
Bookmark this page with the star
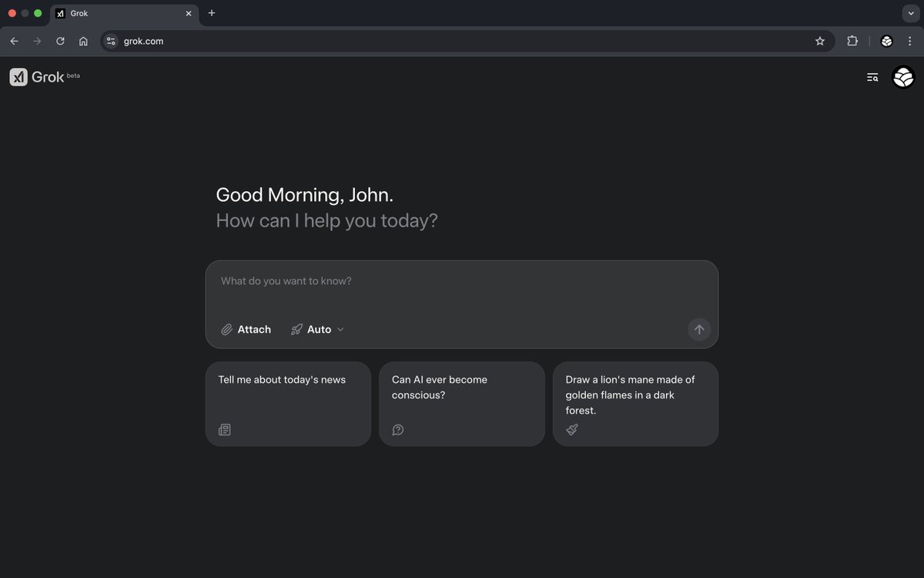[820, 41]
